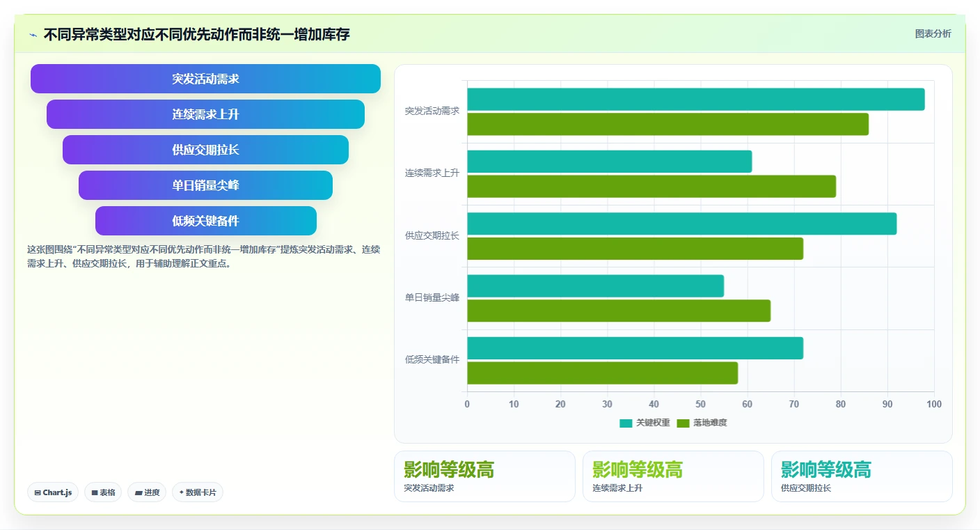Click 关键权重 legend label text
This screenshot has height=530, width=980.
(653, 423)
